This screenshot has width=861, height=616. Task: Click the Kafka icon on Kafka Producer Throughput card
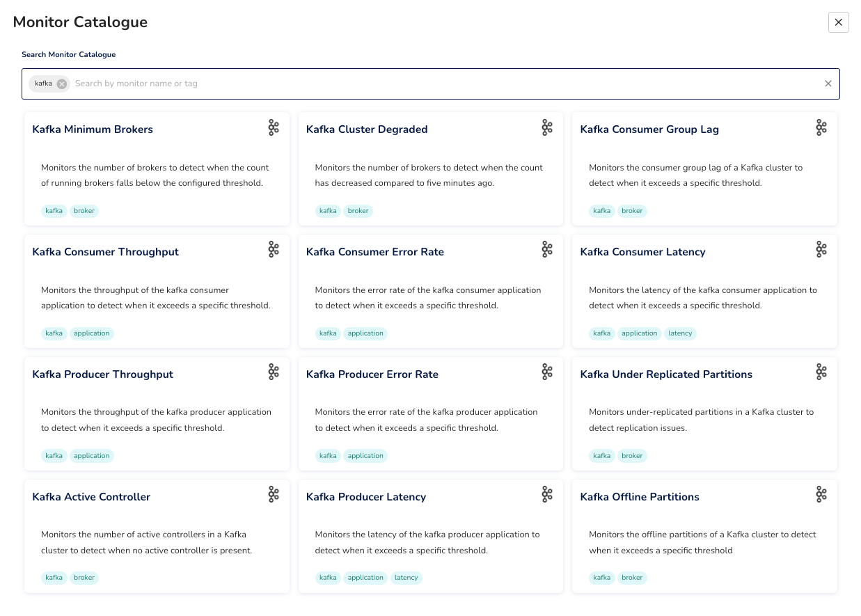click(274, 372)
